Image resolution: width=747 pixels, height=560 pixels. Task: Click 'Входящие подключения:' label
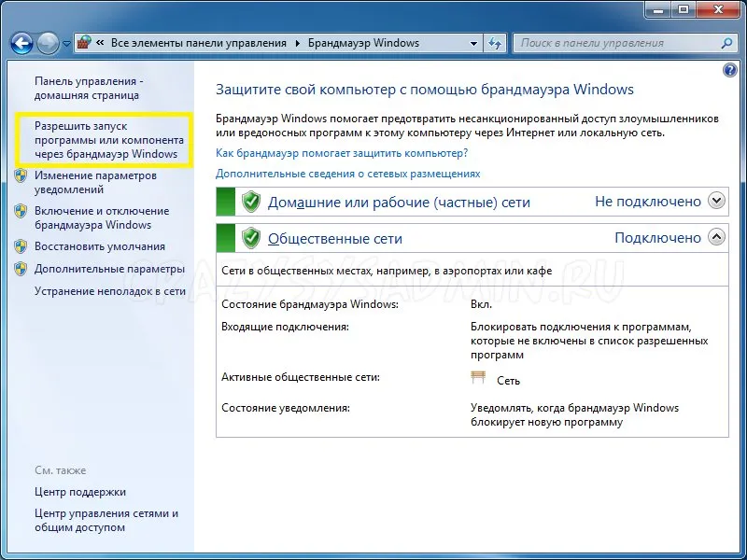(x=285, y=327)
